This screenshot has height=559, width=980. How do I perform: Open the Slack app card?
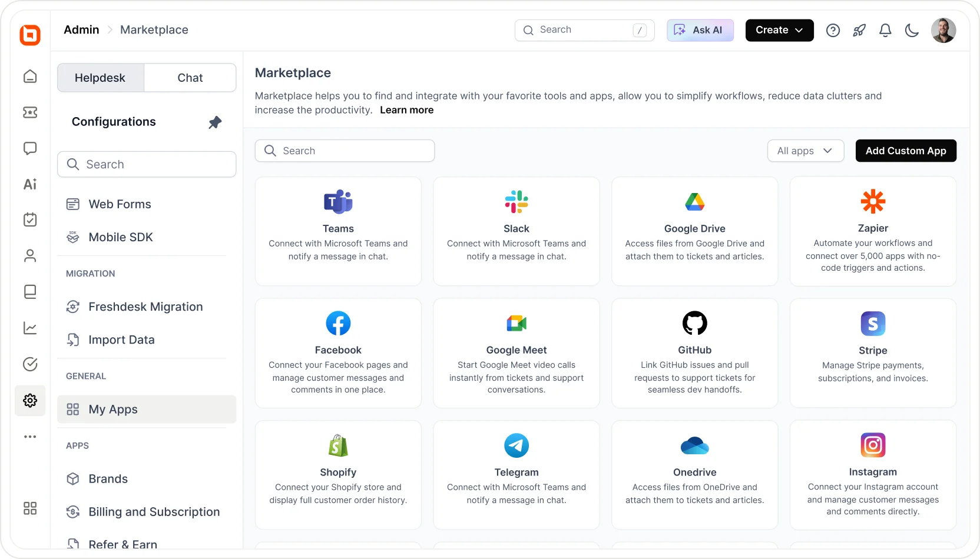pos(517,231)
